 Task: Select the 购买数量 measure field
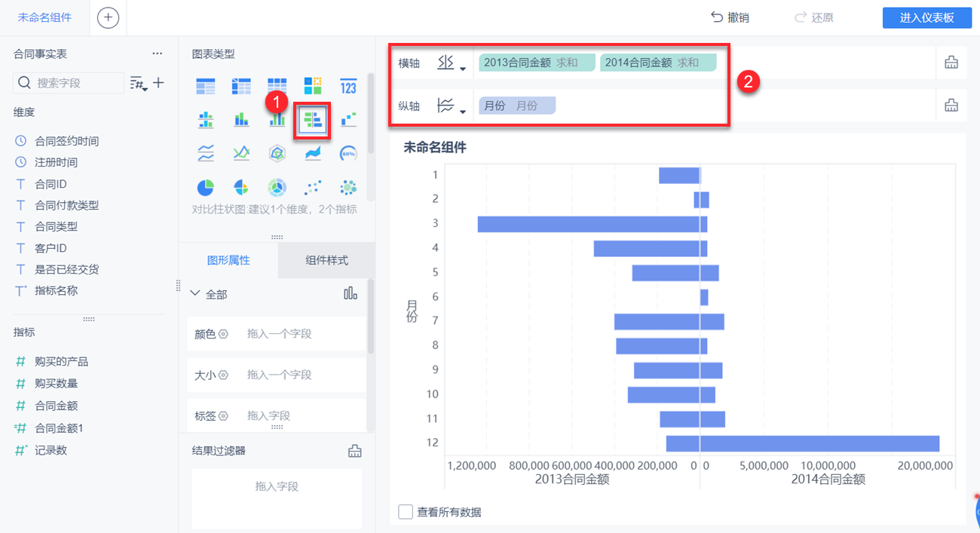[57, 383]
